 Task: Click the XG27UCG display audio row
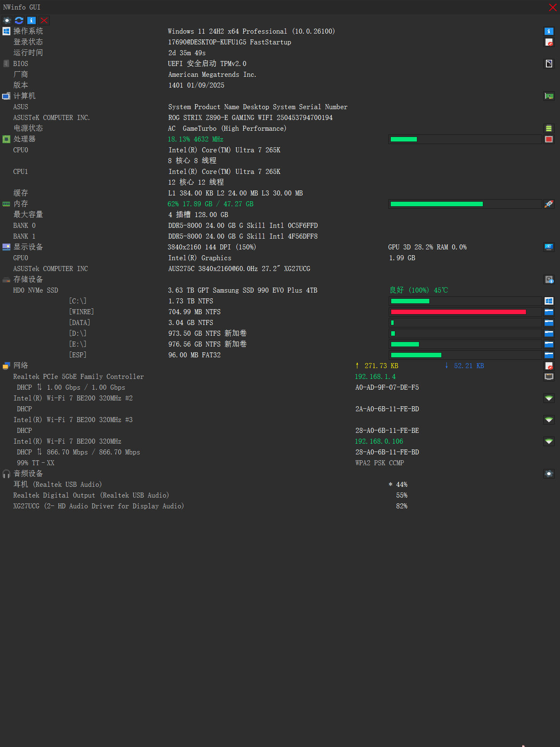99,506
